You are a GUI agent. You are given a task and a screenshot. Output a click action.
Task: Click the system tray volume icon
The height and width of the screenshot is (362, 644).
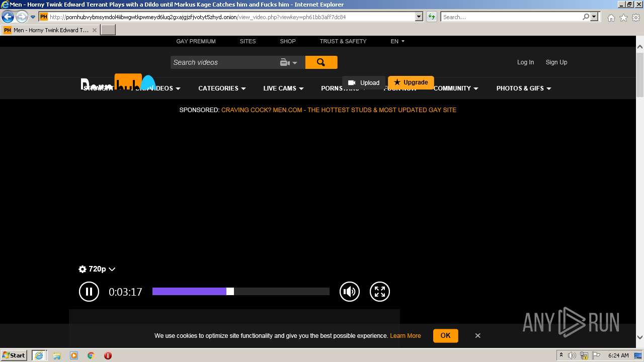click(x=573, y=355)
